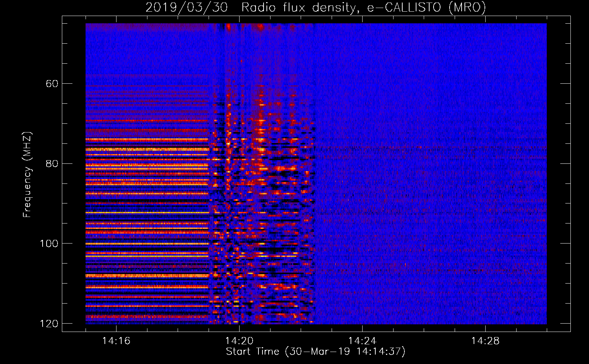Click the '14:28' time tick label

coord(485,341)
